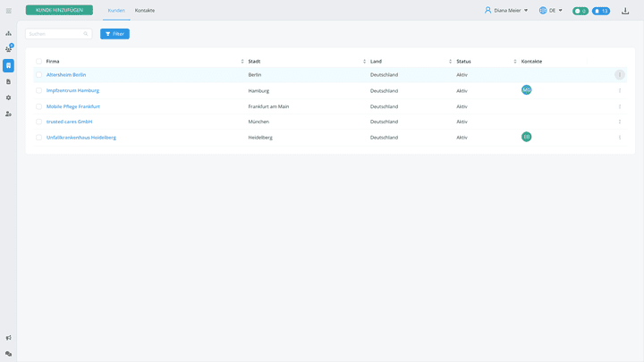Viewport: 644px width, 362px height.
Task: Click the Suchen search field
Action: coord(55,34)
